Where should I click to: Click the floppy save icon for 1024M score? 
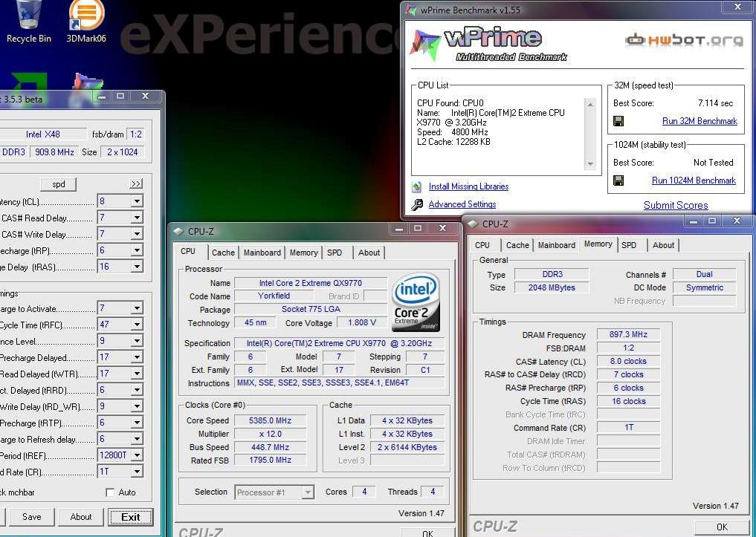(618, 180)
